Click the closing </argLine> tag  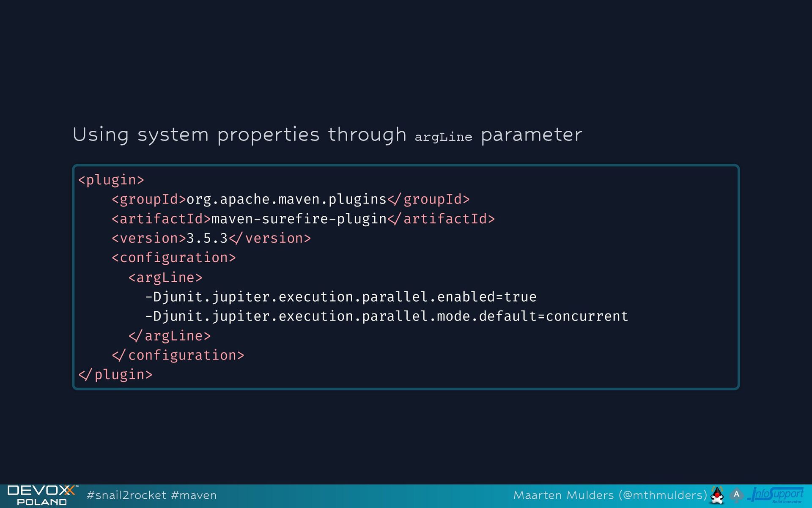tap(170, 336)
